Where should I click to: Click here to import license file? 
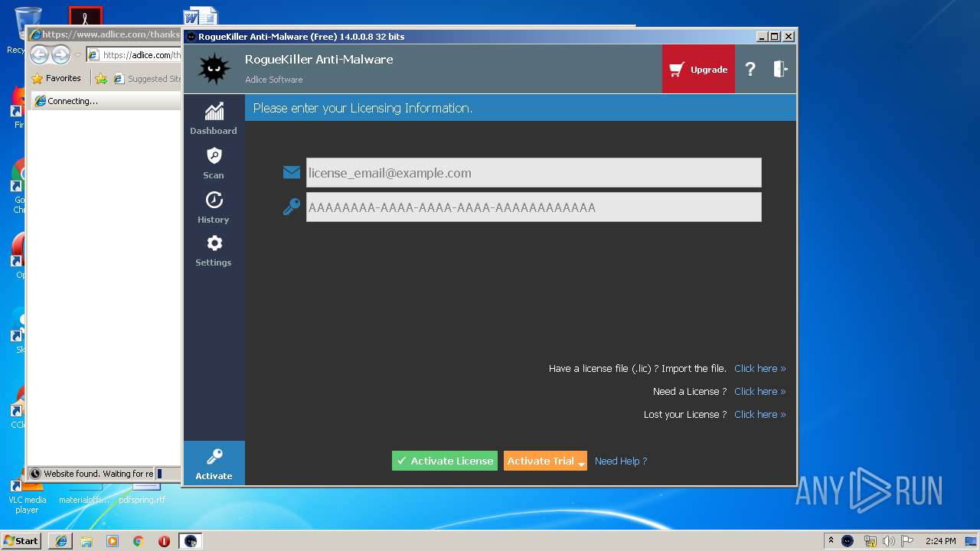(x=759, y=369)
